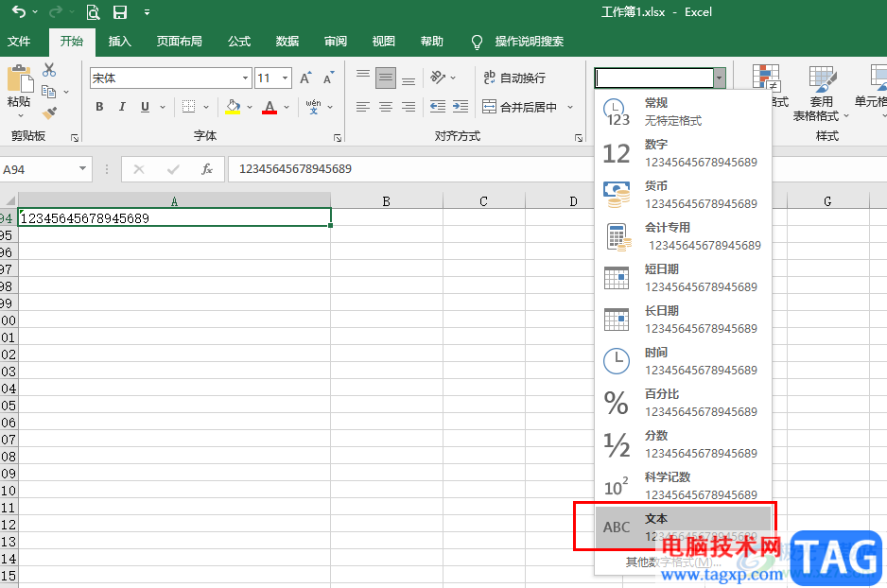
Task: Open font color palette arrow
Action: [287, 106]
